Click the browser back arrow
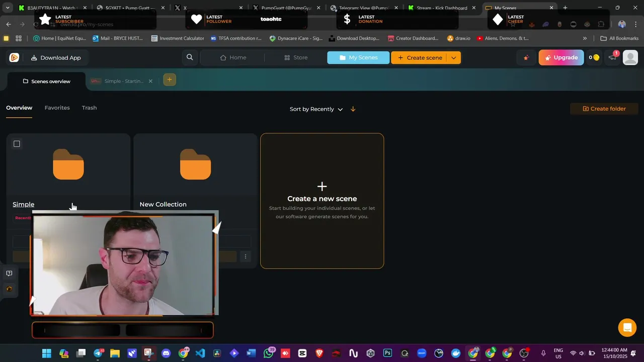The height and width of the screenshot is (362, 644). 9,24
